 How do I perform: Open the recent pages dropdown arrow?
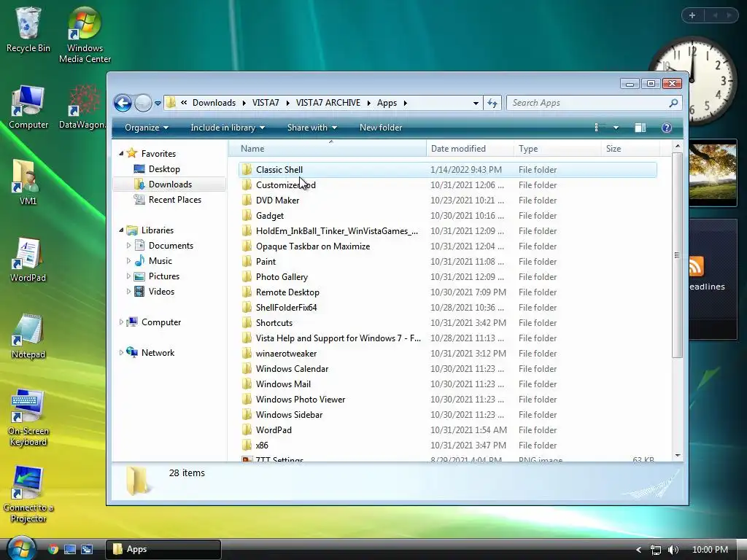[158, 104]
